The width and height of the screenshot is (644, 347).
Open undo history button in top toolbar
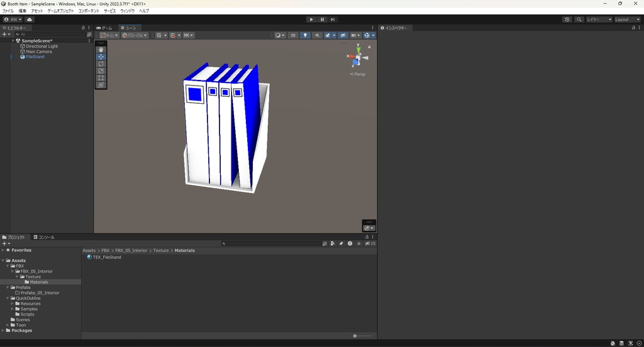coord(567,20)
